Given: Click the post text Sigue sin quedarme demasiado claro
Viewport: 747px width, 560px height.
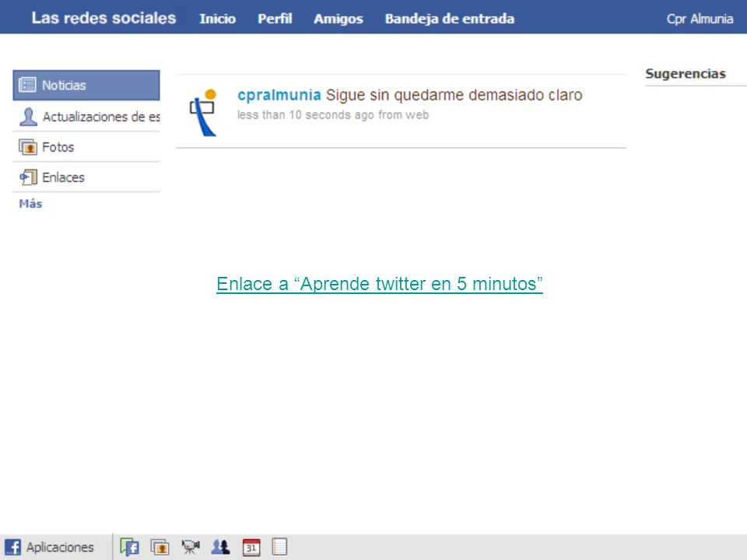Looking at the screenshot, I should point(454,95).
